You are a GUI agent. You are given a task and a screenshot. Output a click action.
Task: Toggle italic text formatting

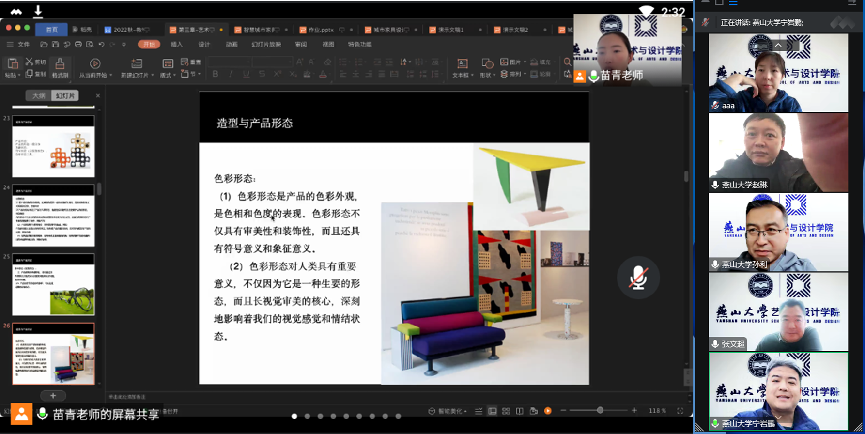[230, 75]
